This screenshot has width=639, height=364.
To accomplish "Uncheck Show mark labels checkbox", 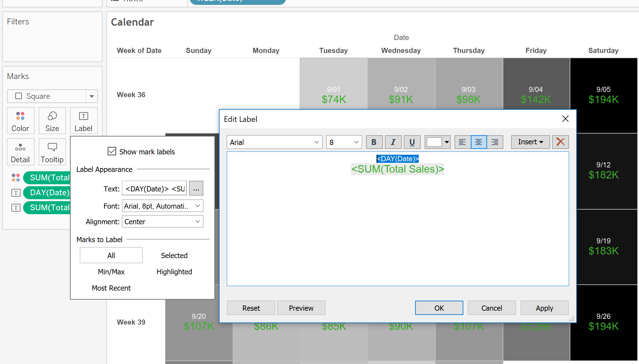I will click(x=112, y=151).
